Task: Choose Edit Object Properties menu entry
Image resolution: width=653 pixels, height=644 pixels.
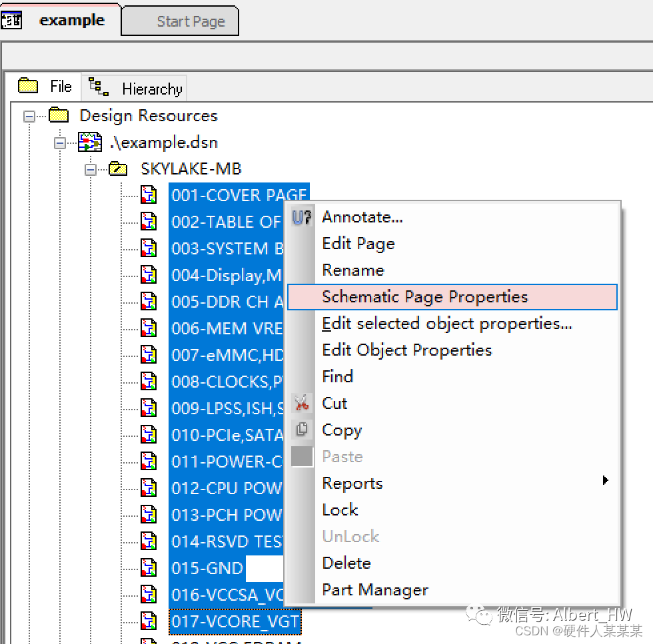Action: [x=452, y=350]
